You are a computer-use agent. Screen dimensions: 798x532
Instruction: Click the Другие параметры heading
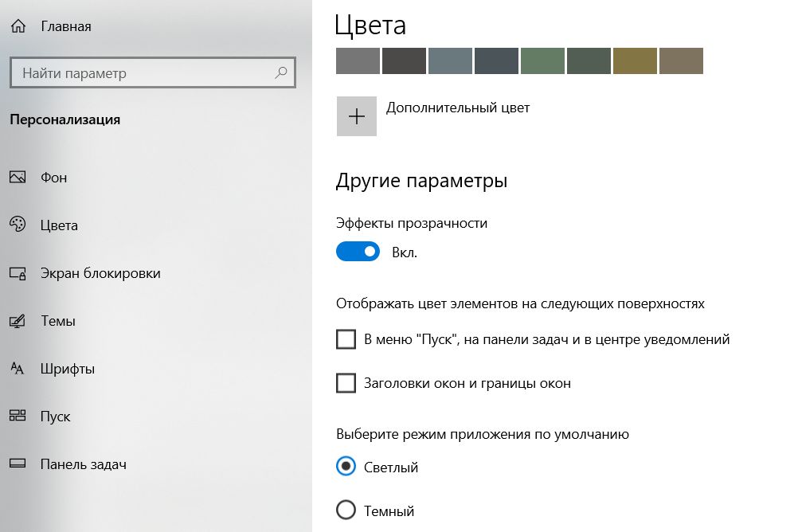tap(421, 182)
